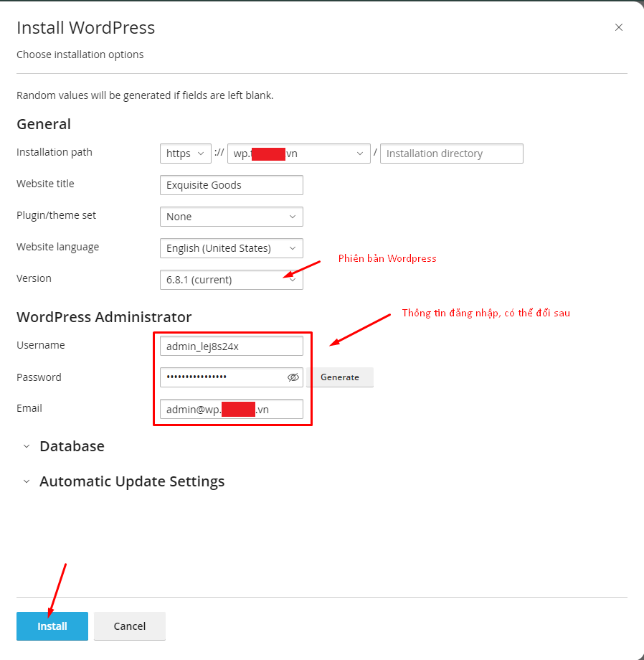Expand the Automatic Update Settings section

pos(132,481)
